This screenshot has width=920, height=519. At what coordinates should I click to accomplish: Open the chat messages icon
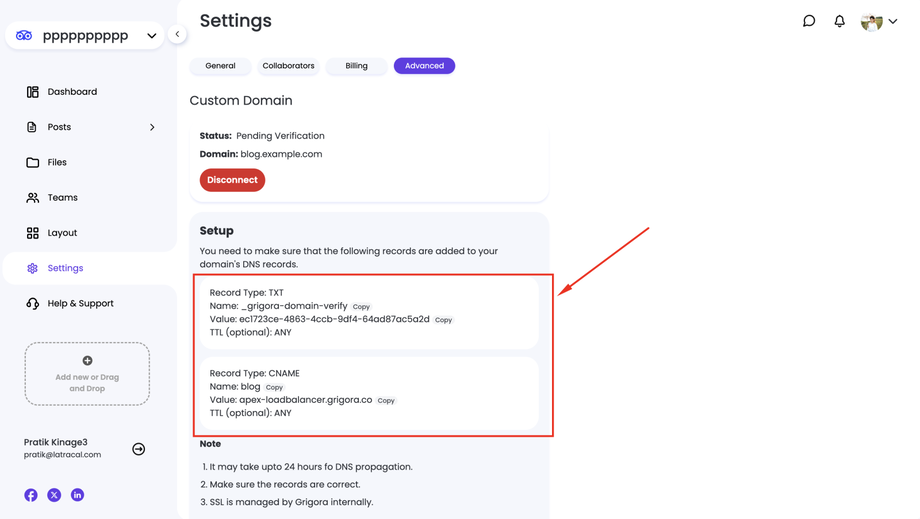[x=809, y=21]
